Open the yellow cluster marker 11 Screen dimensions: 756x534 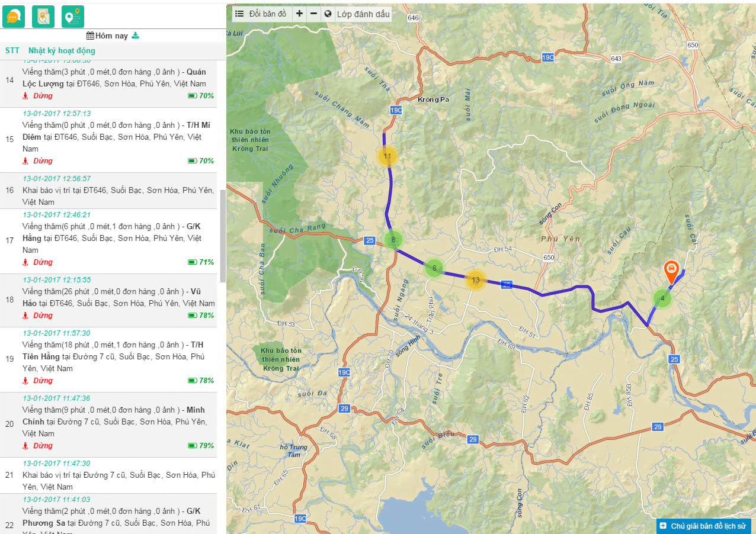click(x=387, y=156)
